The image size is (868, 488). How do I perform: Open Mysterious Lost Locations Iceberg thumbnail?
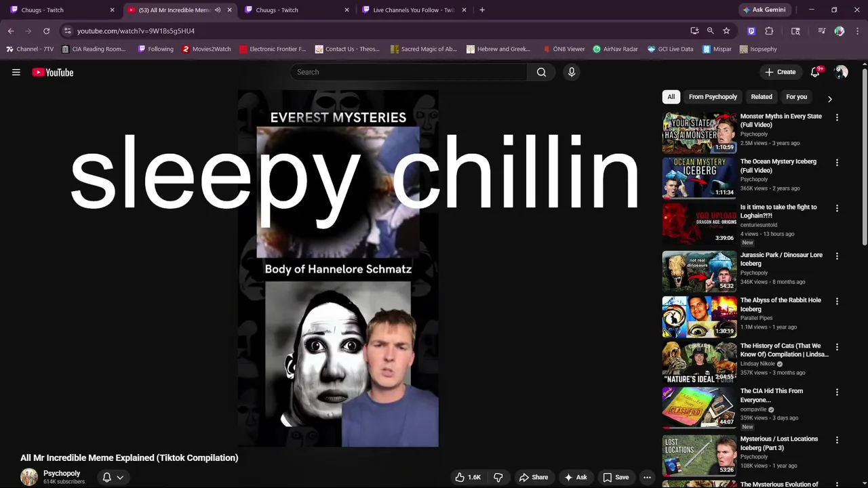(699, 455)
